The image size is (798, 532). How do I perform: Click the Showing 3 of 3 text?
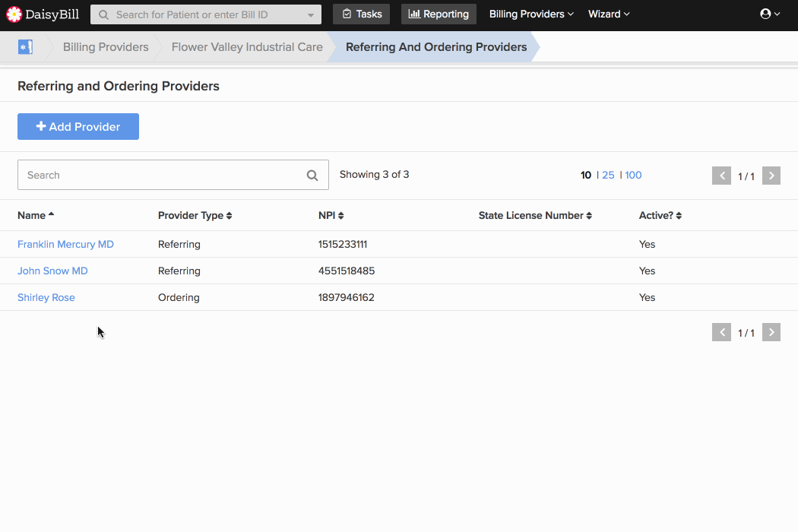(374, 175)
